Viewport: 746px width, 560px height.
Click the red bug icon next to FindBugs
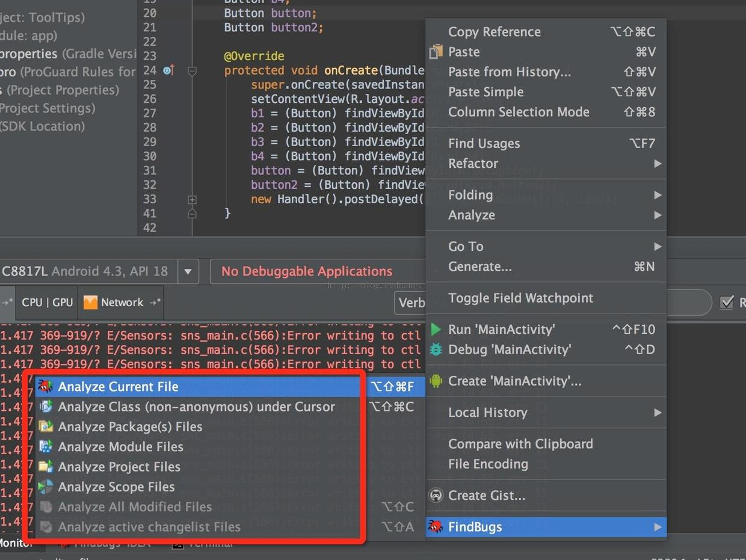[435, 527]
